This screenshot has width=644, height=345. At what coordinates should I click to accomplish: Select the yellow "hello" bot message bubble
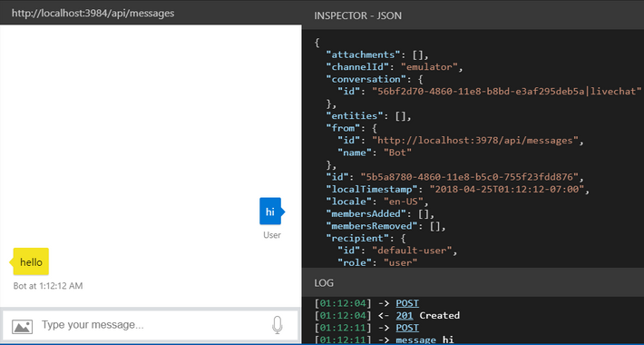[x=31, y=261]
